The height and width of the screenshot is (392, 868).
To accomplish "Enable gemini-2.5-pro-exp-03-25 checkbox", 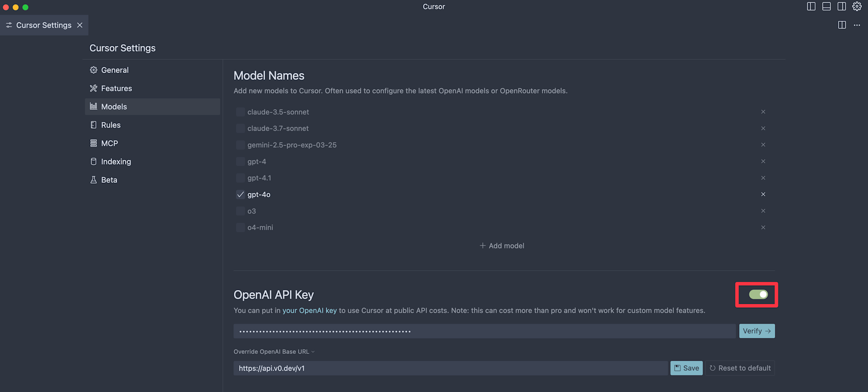I will [240, 145].
